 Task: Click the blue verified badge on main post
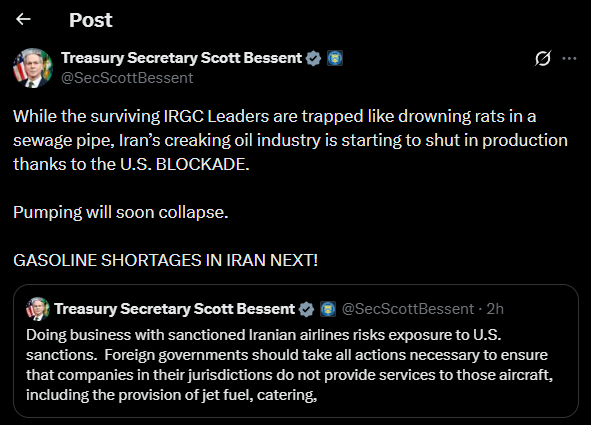pos(313,58)
